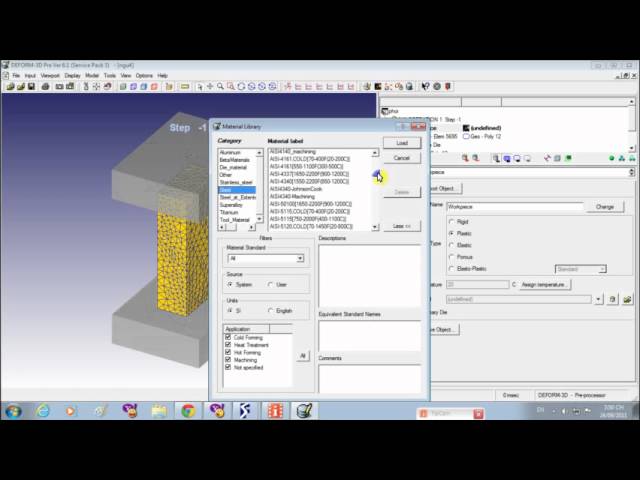Click All button beside application list
The width and height of the screenshot is (640, 480).
pos(303,356)
